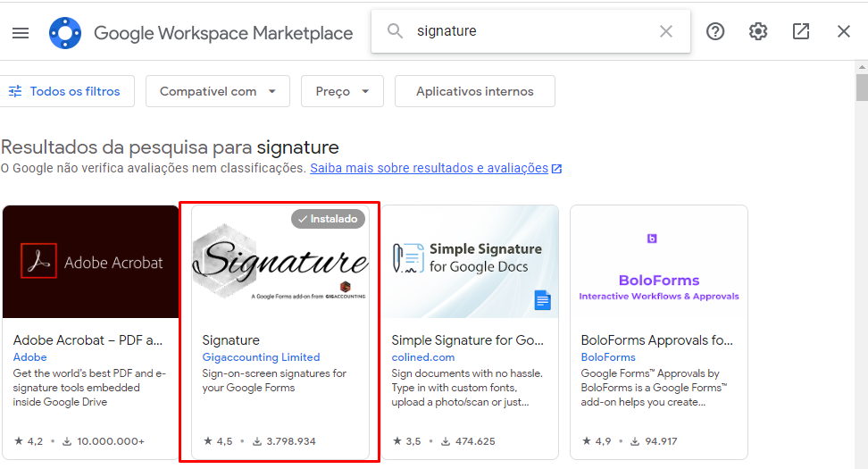
Task: Click the Resultados da pesquisa para signature heading
Action: [170, 147]
